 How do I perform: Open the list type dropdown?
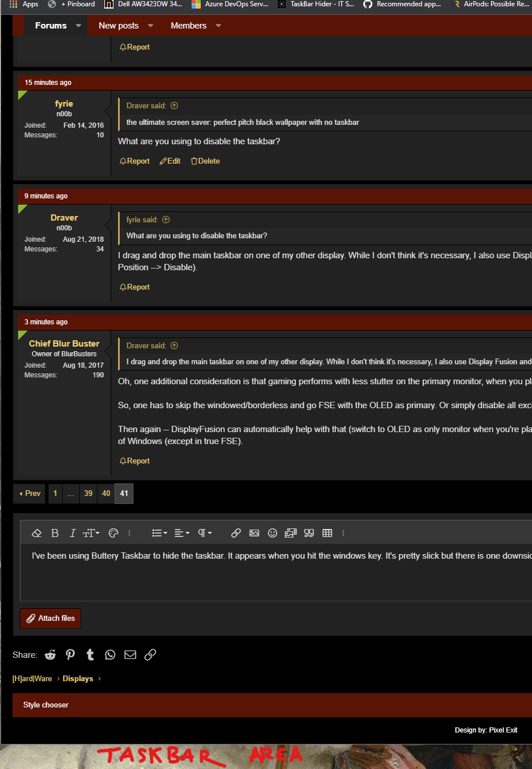pyautogui.click(x=160, y=533)
